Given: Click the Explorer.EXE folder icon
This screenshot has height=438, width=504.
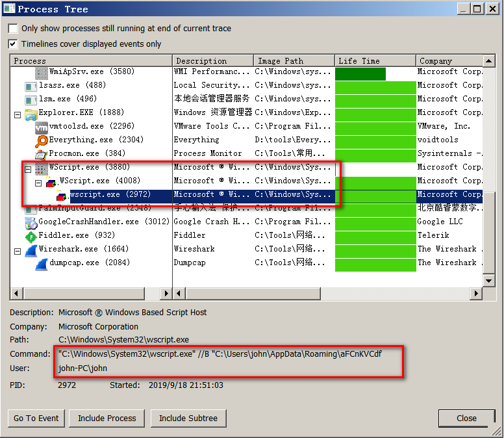Looking at the screenshot, I should tap(31, 114).
